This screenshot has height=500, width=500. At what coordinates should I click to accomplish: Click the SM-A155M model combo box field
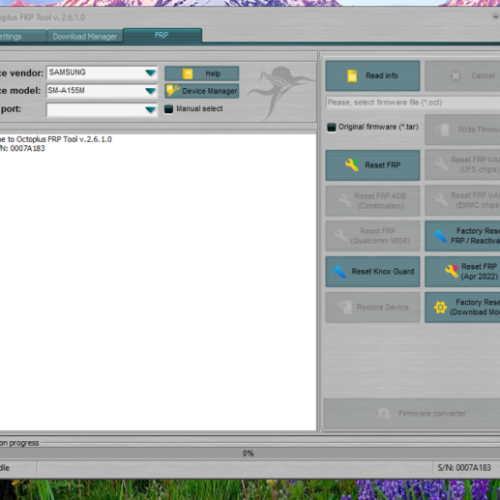[x=102, y=91]
